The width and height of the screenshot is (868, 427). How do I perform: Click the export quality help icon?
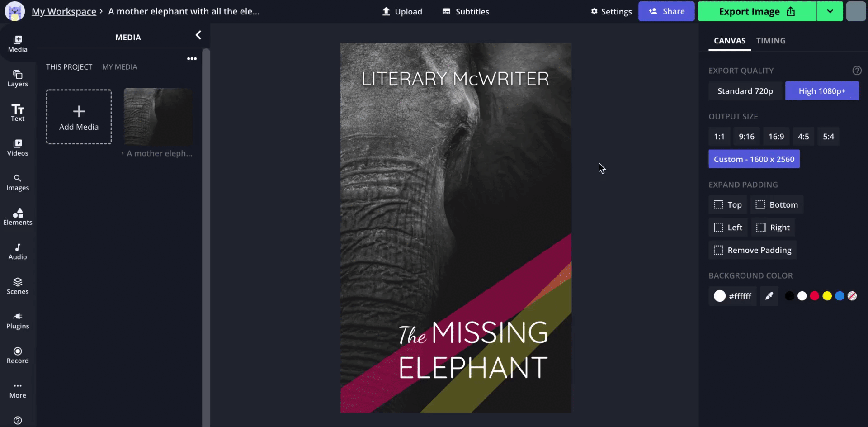tap(857, 71)
